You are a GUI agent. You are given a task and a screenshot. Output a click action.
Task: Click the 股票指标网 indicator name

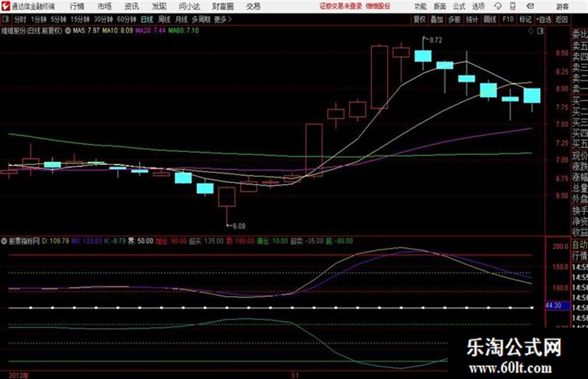point(24,241)
